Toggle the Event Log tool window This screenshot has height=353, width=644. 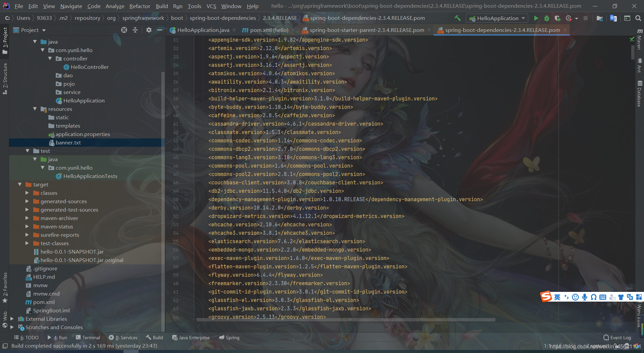tap(617, 338)
